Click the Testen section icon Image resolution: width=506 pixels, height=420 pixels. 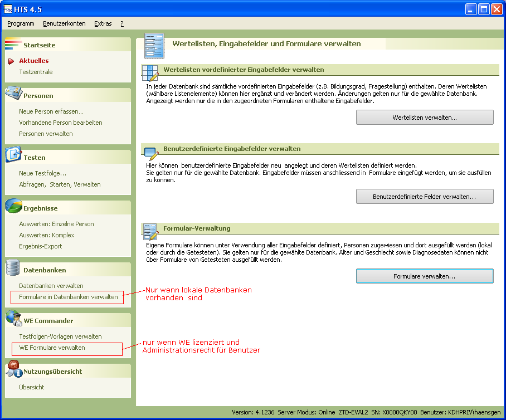click(x=13, y=155)
